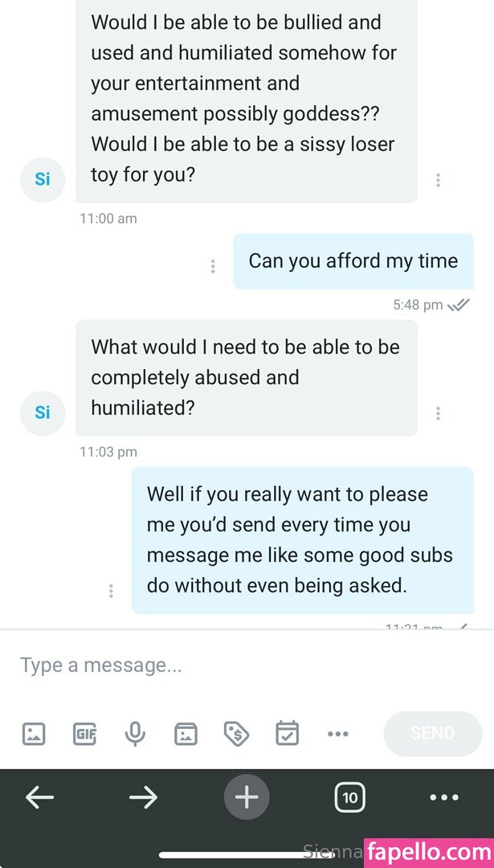Image resolution: width=494 pixels, height=868 pixels.
Task: Set a message price with tag icon
Action: (236, 733)
